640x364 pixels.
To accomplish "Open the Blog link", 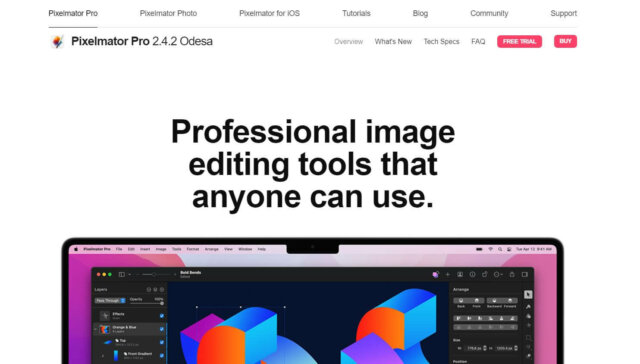I will [420, 13].
